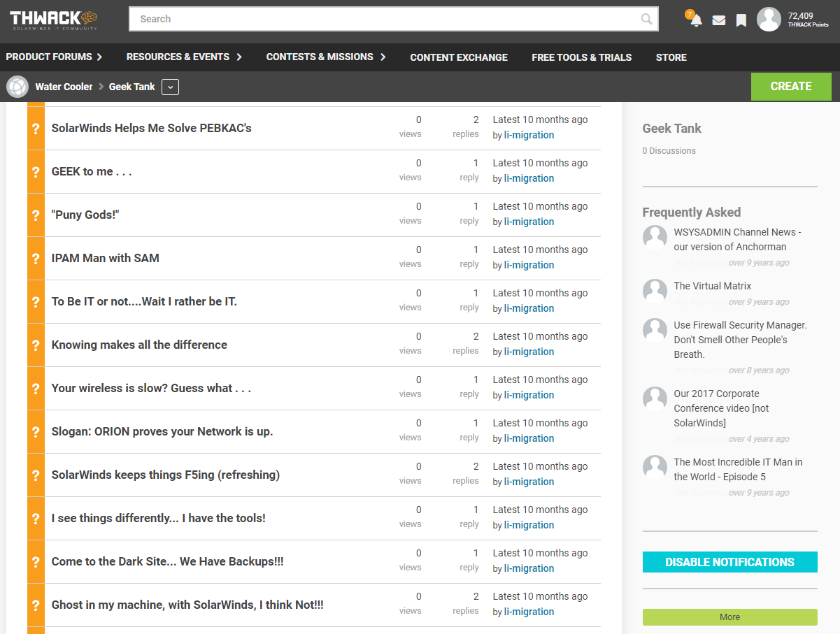Open FAQ item The Virtual Matrix

pos(713,286)
